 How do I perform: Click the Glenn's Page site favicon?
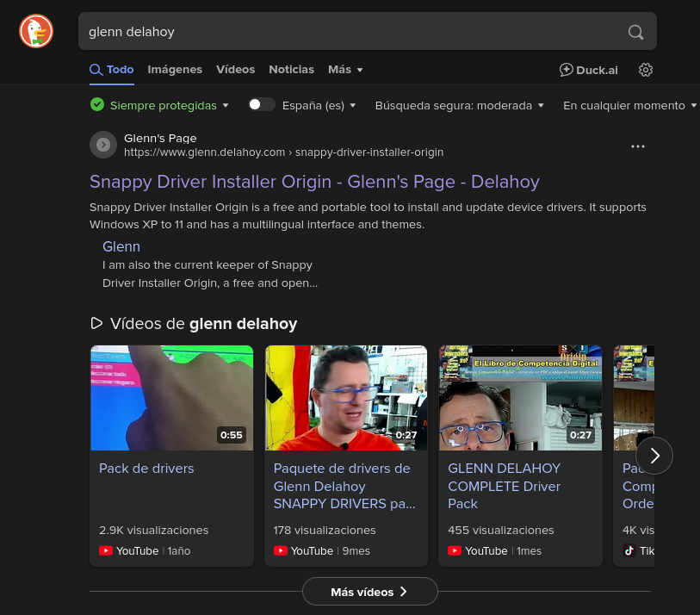[x=103, y=145]
